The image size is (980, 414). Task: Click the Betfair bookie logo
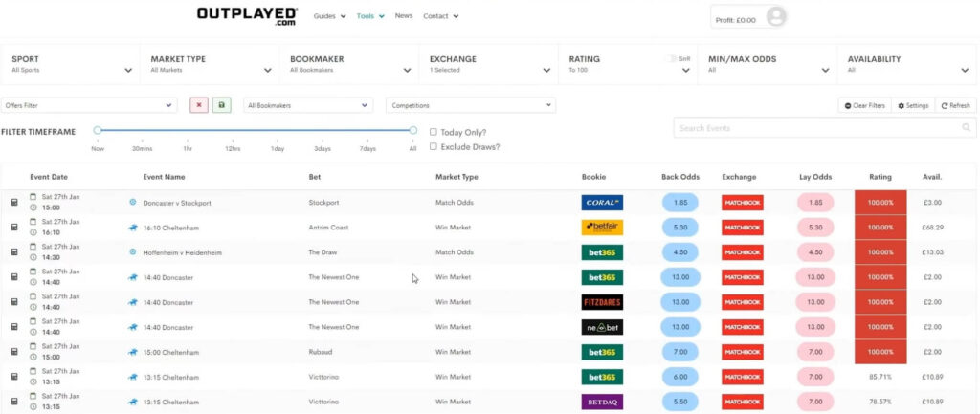pyautogui.click(x=602, y=228)
